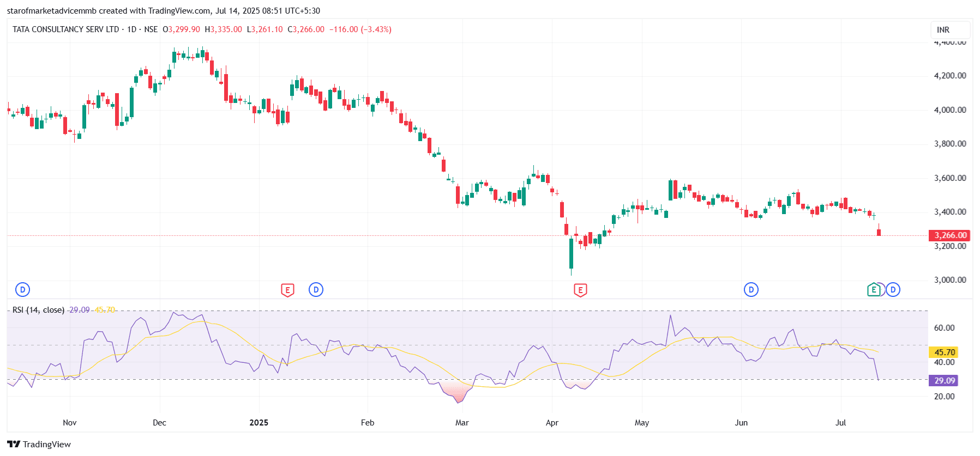The width and height of the screenshot is (980, 456).
Task: Click the close value C3,266.00
Action: (306, 29)
